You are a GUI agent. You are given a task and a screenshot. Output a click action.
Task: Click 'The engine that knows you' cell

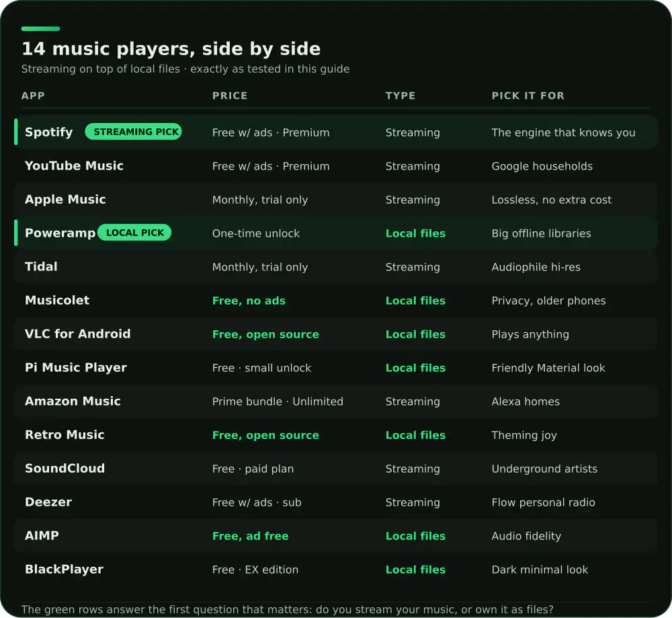point(564,133)
